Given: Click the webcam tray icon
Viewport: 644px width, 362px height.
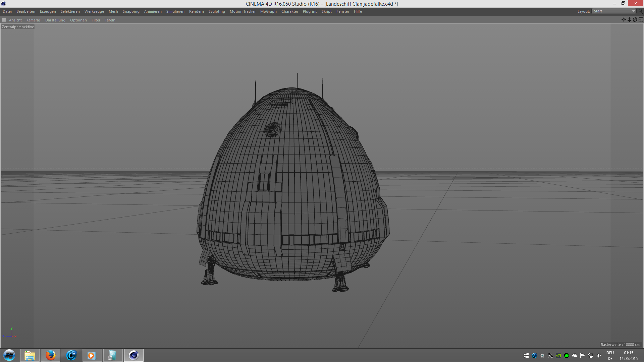Looking at the screenshot, I should 542,356.
